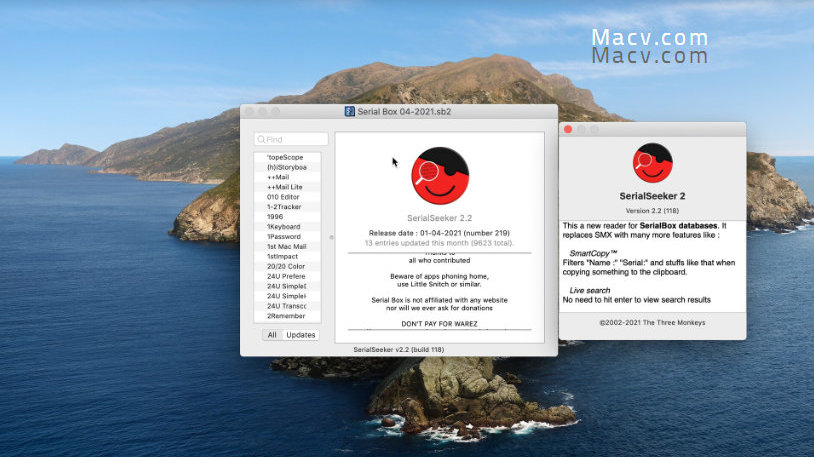
Task: Select the 24U Transcc entry
Action: (x=287, y=306)
